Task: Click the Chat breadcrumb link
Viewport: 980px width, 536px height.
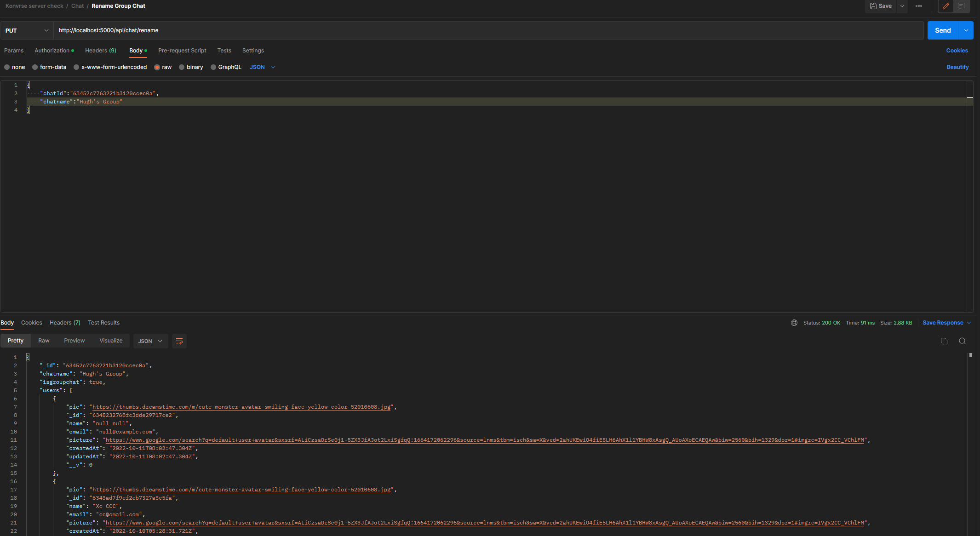Action: click(77, 6)
